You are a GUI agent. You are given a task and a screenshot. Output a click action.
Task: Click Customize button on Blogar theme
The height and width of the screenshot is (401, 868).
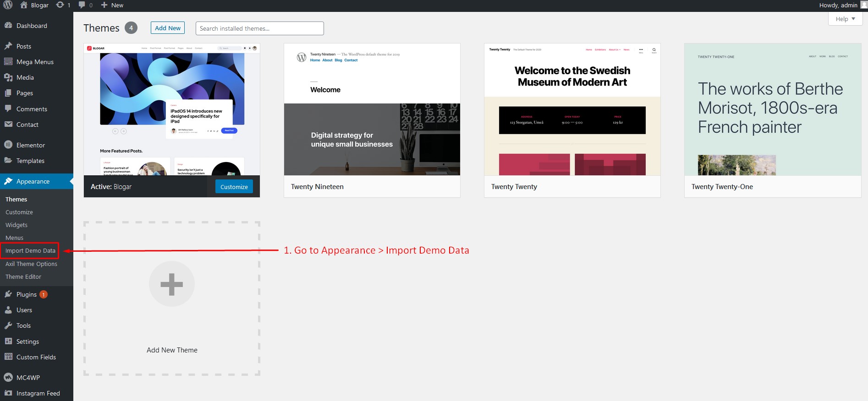pos(234,186)
